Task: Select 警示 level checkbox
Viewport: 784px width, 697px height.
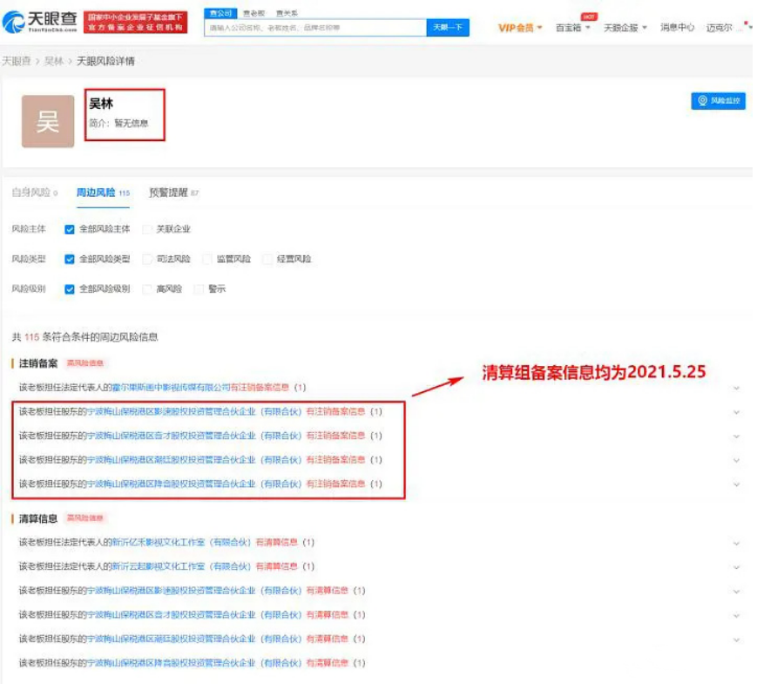Action: [199, 289]
